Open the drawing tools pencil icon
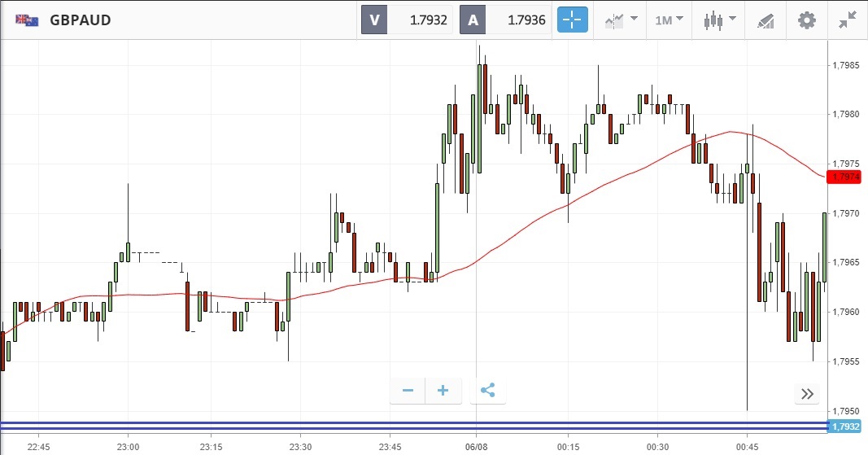Image resolution: width=868 pixels, height=455 pixels. pyautogui.click(x=765, y=20)
